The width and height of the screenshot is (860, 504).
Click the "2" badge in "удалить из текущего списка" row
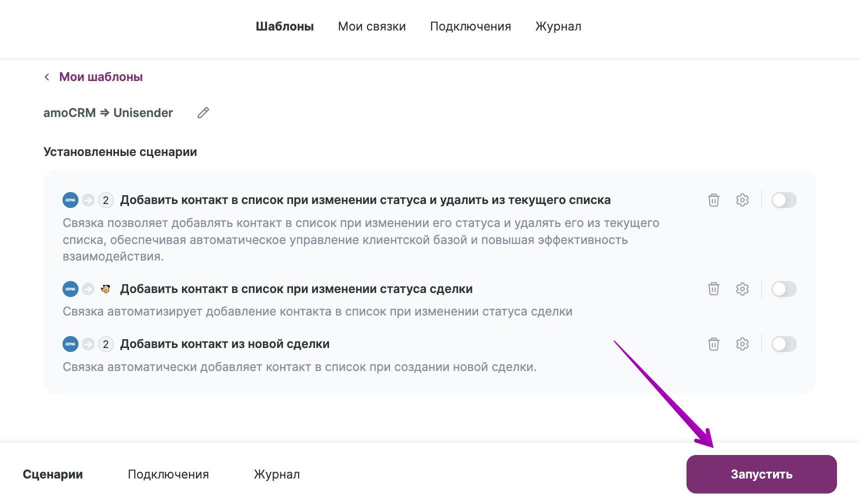(x=105, y=200)
